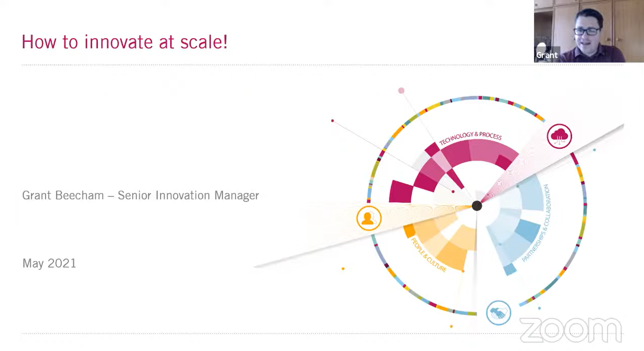644x351 pixels.
Task: Click the blue handshake partnership icon
Action: (x=498, y=313)
